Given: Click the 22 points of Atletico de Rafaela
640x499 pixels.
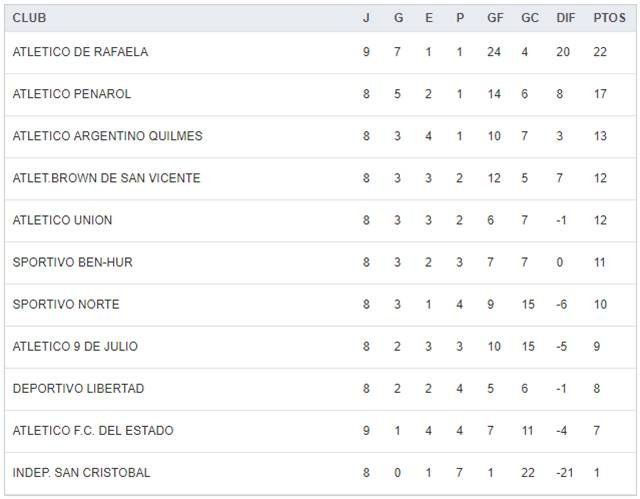Looking at the screenshot, I should coord(600,52).
